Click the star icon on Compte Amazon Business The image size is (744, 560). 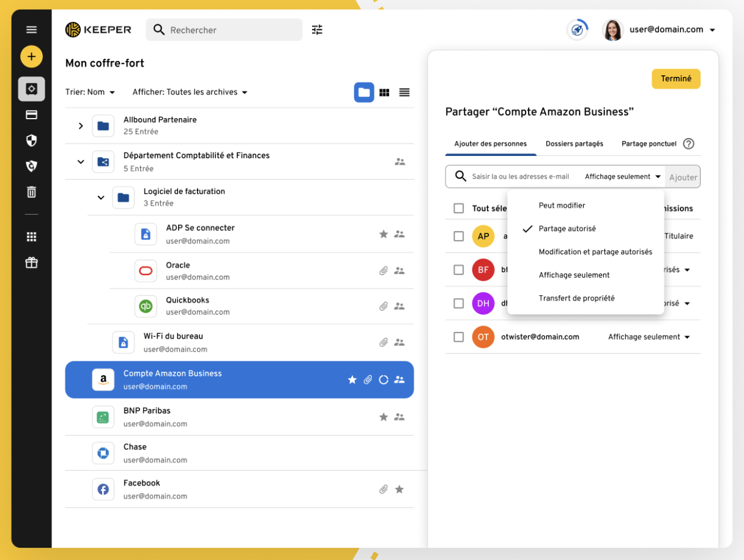tap(352, 380)
